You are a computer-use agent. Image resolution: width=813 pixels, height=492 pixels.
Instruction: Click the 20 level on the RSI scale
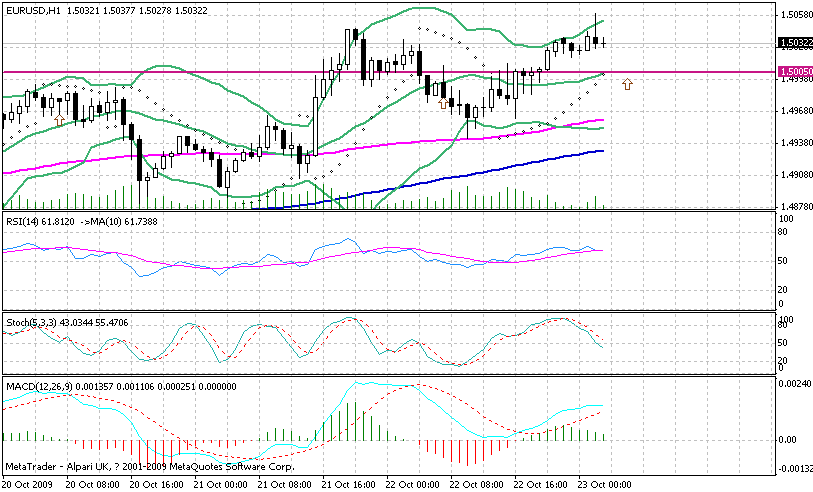point(783,290)
